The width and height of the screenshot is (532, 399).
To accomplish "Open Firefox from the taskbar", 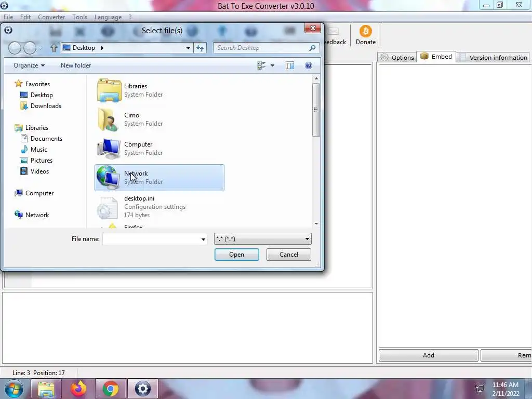I will [x=78, y=389].
